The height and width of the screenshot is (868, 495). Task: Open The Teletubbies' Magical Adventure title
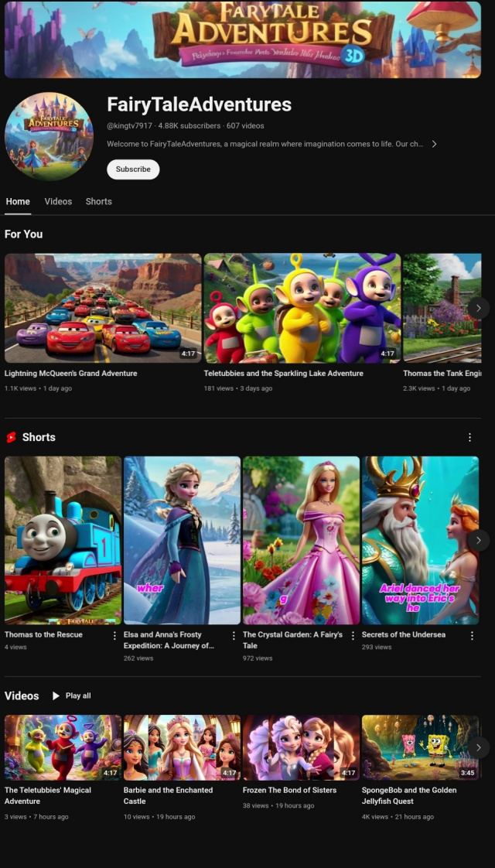[48, 795]
